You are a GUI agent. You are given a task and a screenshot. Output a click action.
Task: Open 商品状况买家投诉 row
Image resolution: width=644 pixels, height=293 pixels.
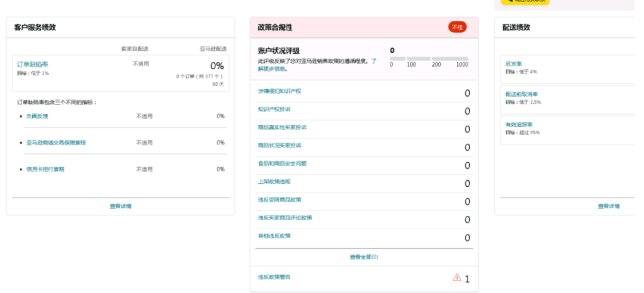[280, 146]
